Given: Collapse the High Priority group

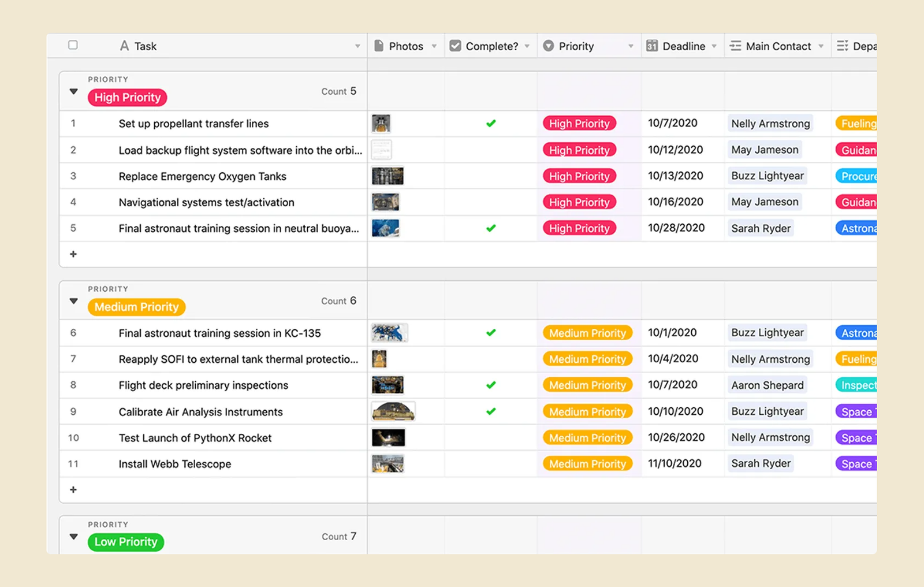Looking at the screenshot, I should pyautogui.click(x=73, y=91).
